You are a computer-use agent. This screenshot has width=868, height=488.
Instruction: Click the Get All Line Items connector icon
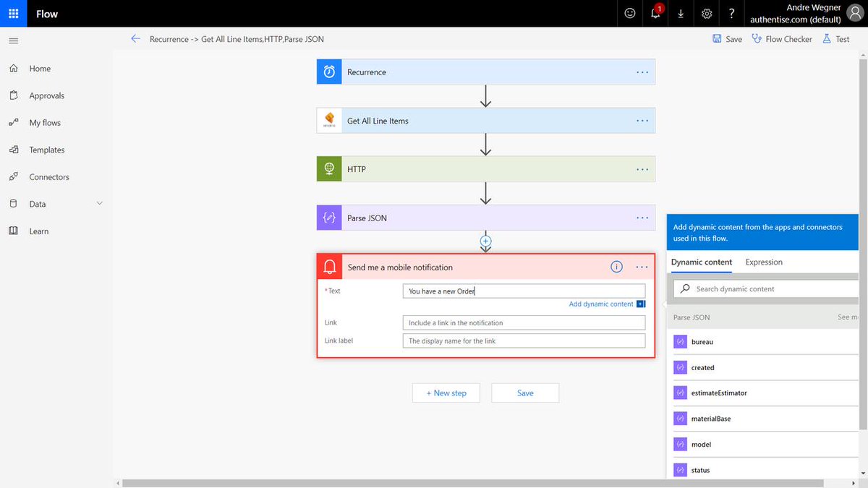coord(329,121)
